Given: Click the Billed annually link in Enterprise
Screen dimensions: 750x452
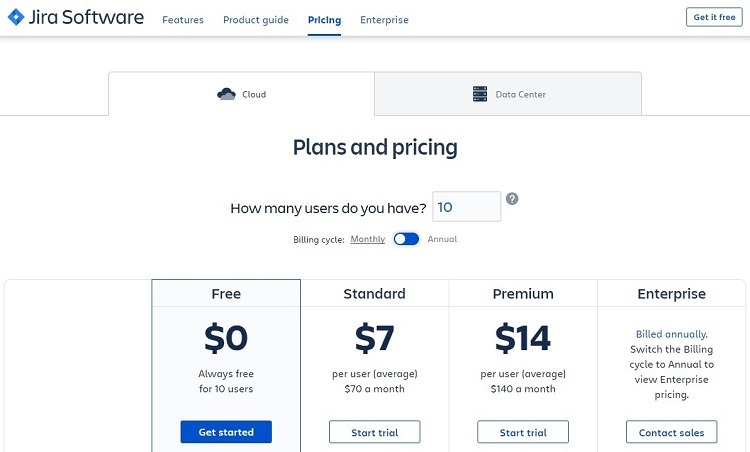Looking at the screenshot, I should (672, 334).
